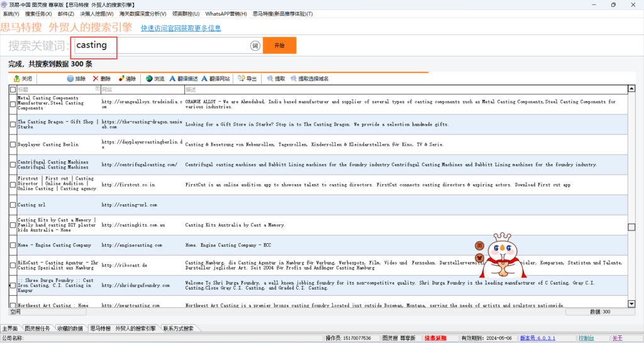The height and width of the screenshot is (343, 644).
Task: Open the 快速访问官网获取更多信息 link
Action: tap(181, 28)
